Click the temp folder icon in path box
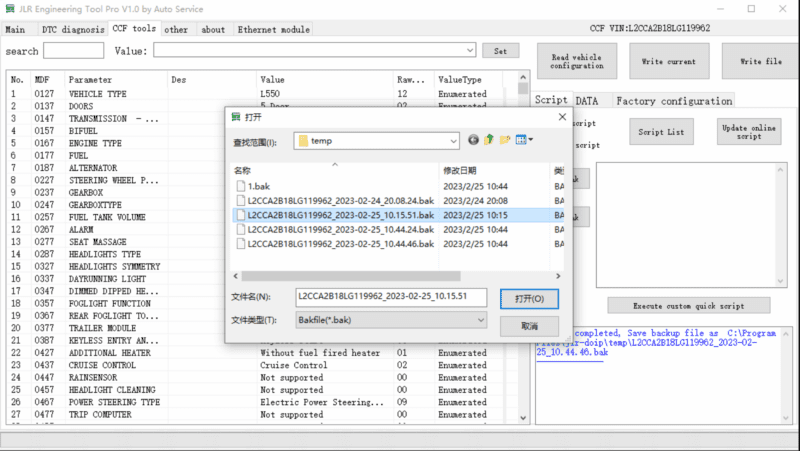 [303, 141]
